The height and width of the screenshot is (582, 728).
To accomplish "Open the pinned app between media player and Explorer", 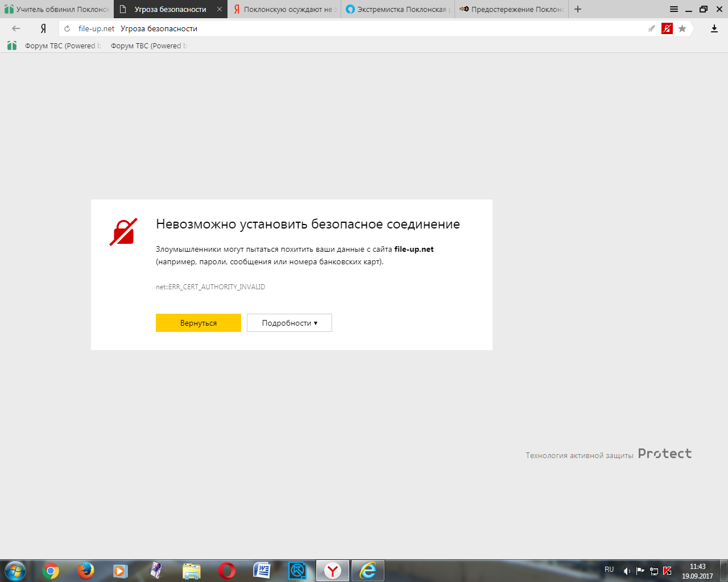I will [x=156, y=570].
